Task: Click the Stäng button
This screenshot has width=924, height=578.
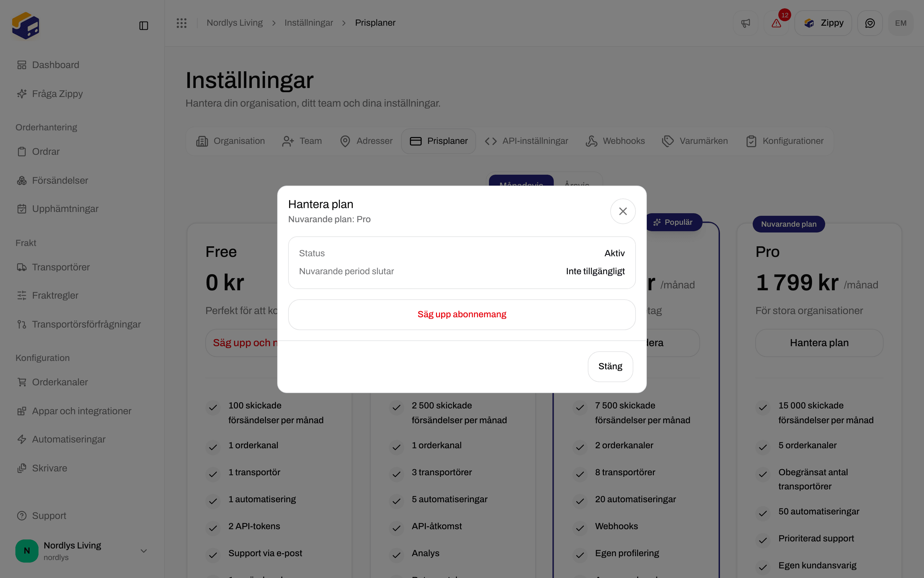Action: [610, 366]
